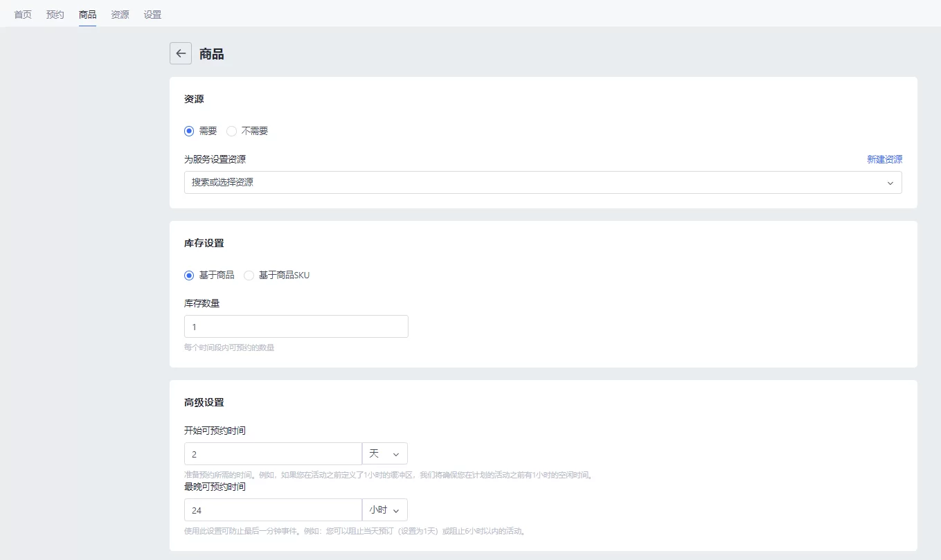This screenshot has height=560, width=941.
Task: Click chevron icon in 搜索或选择资源 box
Action: pos(890,183)
